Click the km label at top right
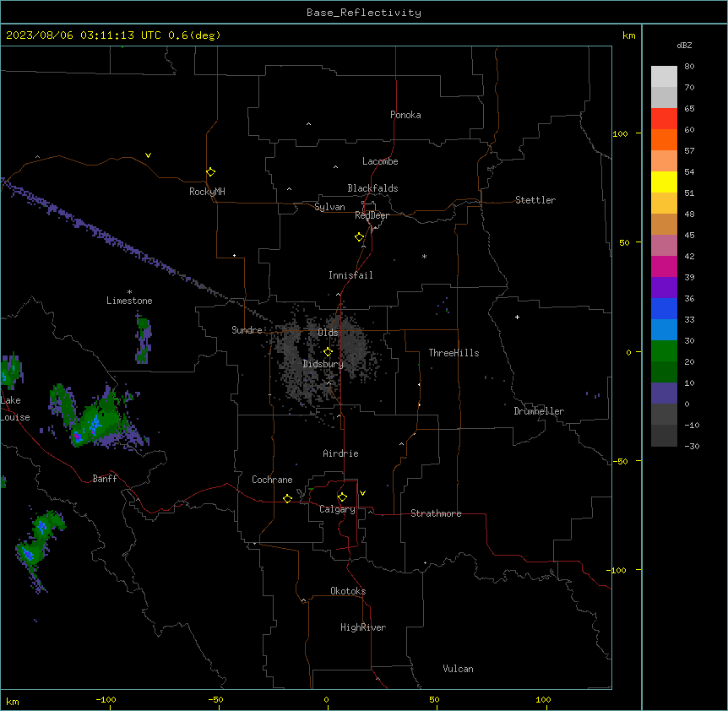The height and width of the screenshot is (711, 728). pyautogui.click(x=628, y=35)
